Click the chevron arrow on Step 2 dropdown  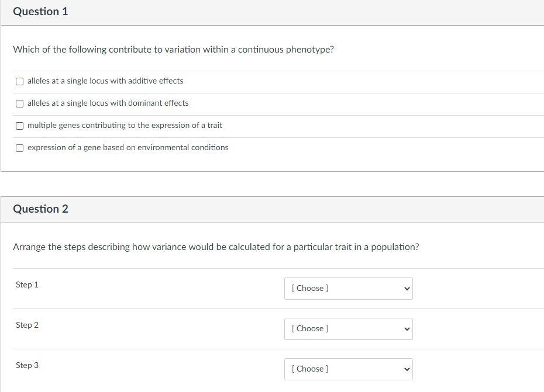[x=407, y=329]
